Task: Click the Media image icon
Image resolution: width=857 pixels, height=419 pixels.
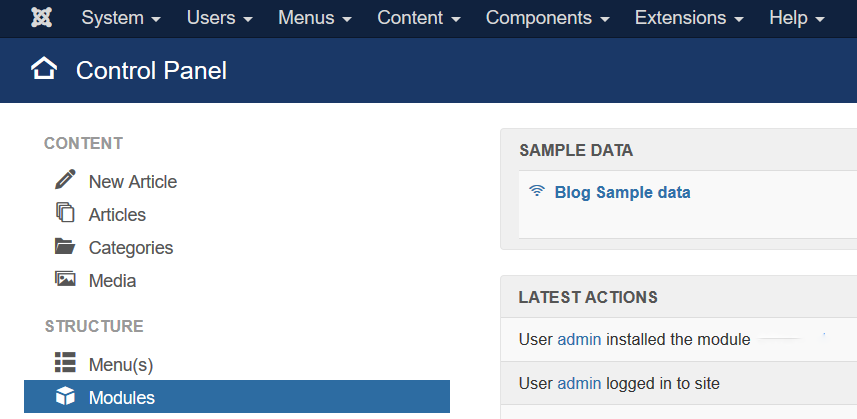Action: (x=65, y=280)
